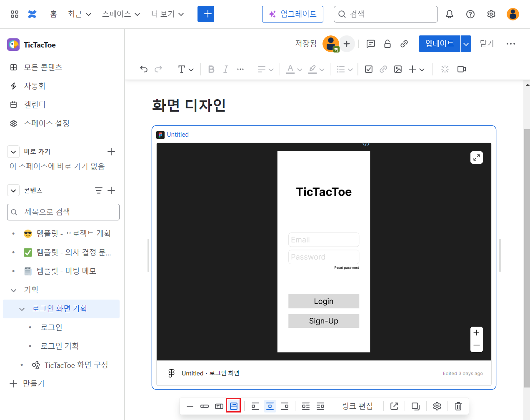Viewport: 530px width, 420px height.
Task: Display the link as embed
Action: (x=234, y=406)
